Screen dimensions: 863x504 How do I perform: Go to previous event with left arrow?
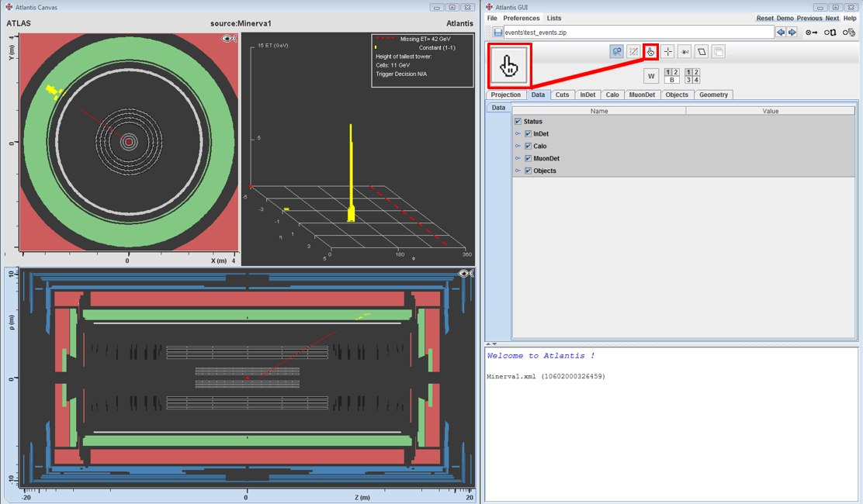(x=781, y=33)
